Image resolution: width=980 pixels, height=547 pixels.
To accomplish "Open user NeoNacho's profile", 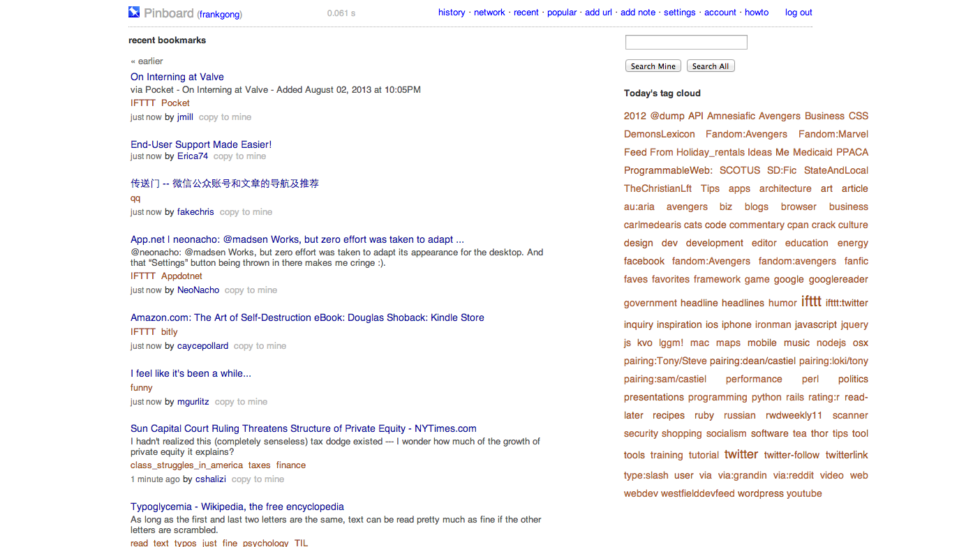I will pos(198,290).
